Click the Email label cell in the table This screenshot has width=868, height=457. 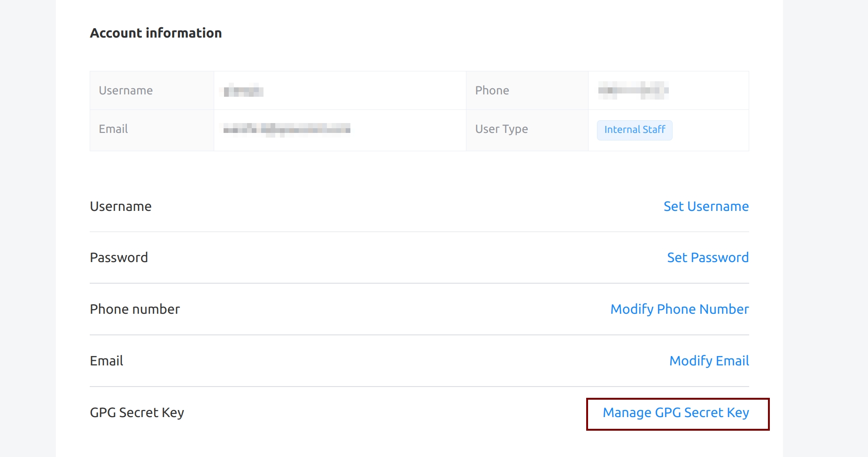[x=113, y=129]
